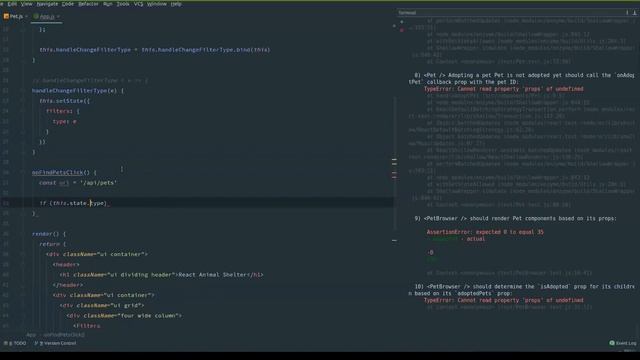
Task: Collapse the render method fold marker
Action: (22, 234)
